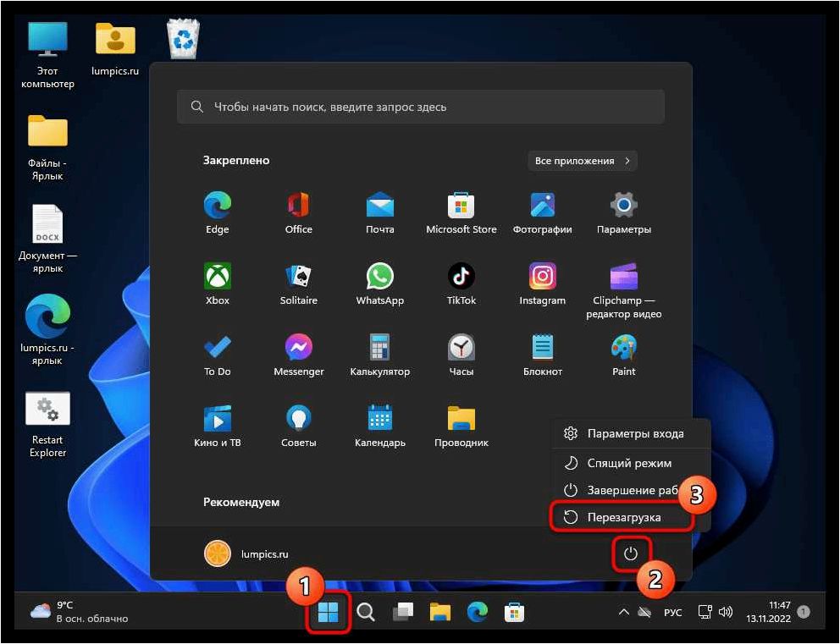The height and width of the screenshot is (644, 840).
Task: Choose Спящий режим sleep option
Action: pos(631,463)
